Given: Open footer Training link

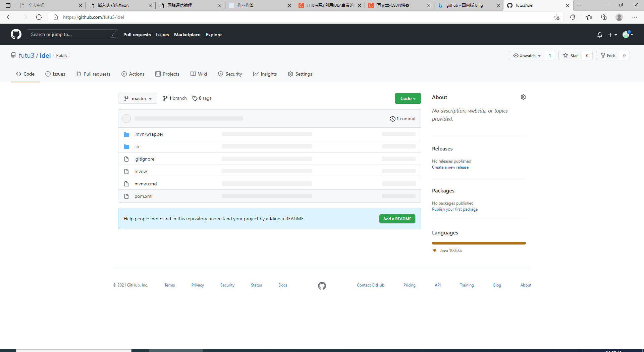Looking at the screenshot, I should click(x=467, y=285).
